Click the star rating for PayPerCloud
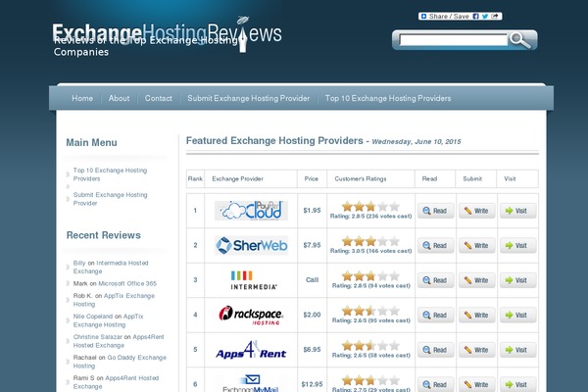The height and width of the screenshot is (392, 588). pos(370,207)
